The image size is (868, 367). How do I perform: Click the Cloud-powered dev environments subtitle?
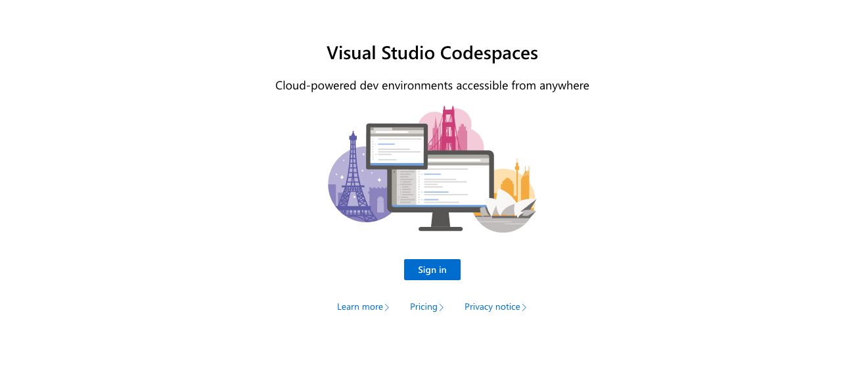click(x=432, y=86)
